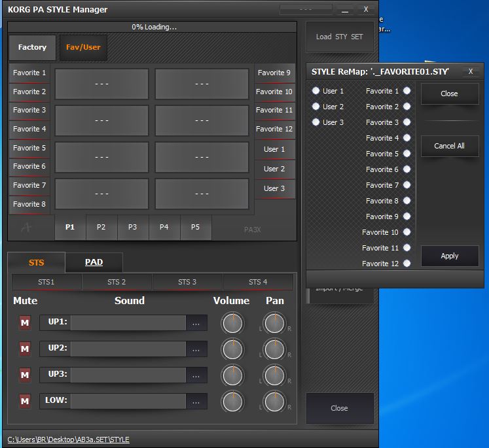This screenshot has height=448, width=489.
Task: Adjust the UP2 volume knob
Action: coord(232,349)
